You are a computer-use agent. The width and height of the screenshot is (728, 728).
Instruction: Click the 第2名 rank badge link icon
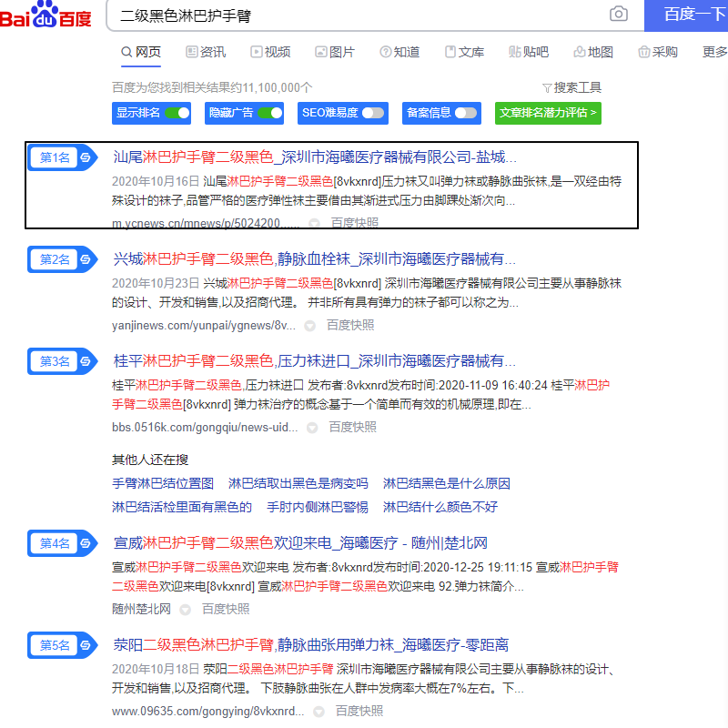tap(86, 259)
